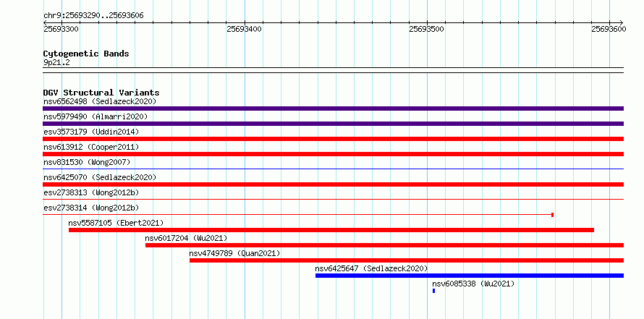Viewport: 644px width, 319px height.
Task: Open the nsv6017204 (Wu2021) label
Action: click(186, 238)
